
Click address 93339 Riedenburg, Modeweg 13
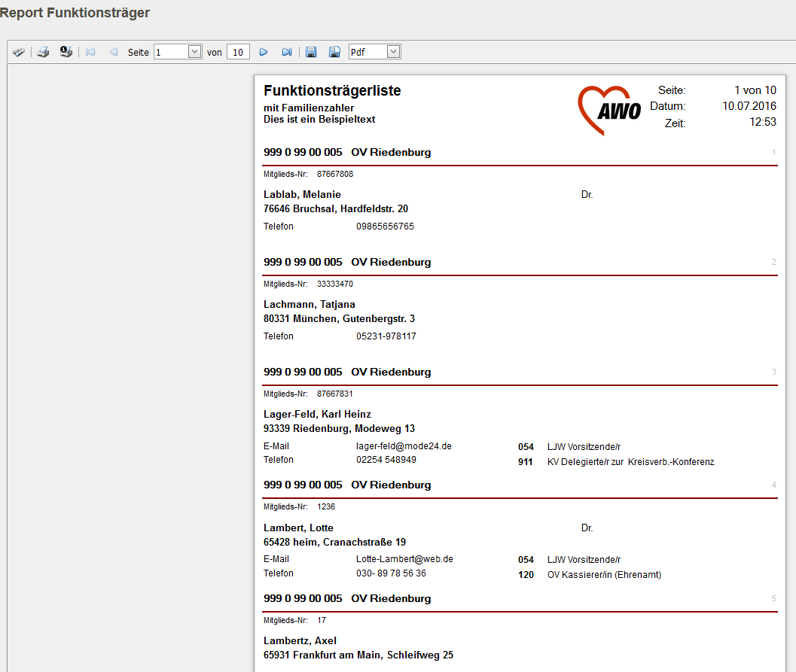339,428
